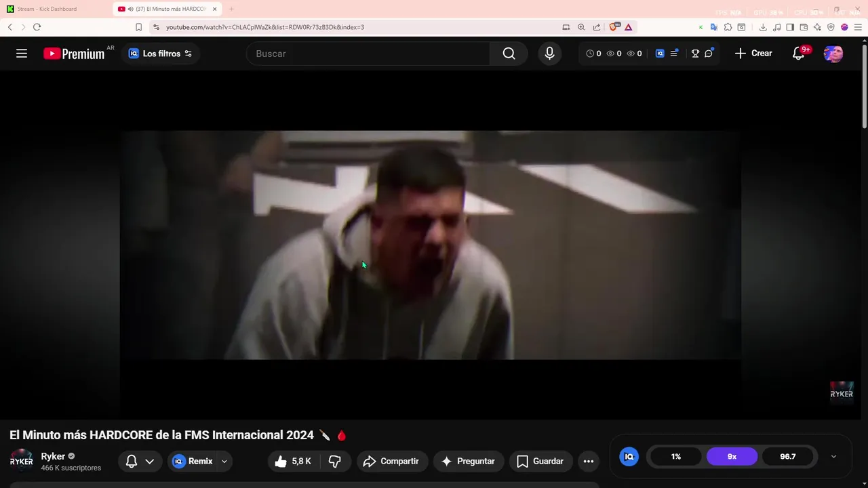Share this page from address bar
868x488 pixels.
click(x=597, y=27)
